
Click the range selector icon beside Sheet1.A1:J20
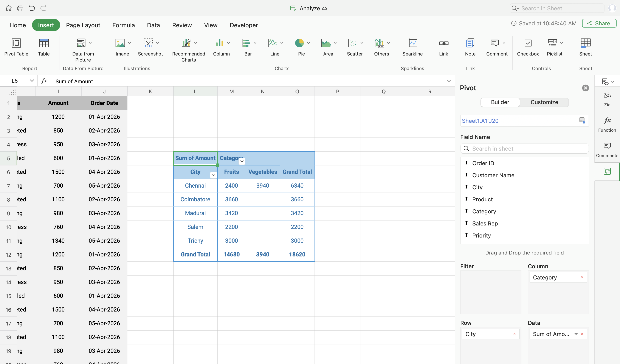[x=582, y=120]
